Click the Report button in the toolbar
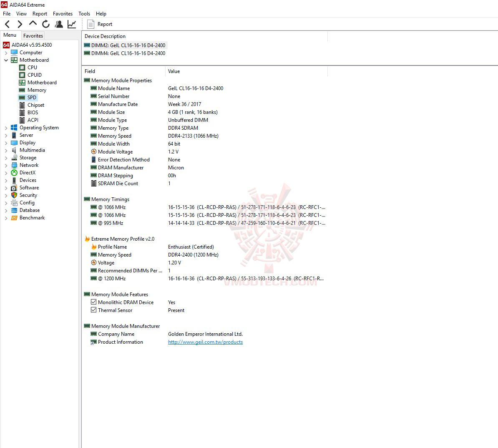The height and width of the screenshot is (448, 498). 100,24
